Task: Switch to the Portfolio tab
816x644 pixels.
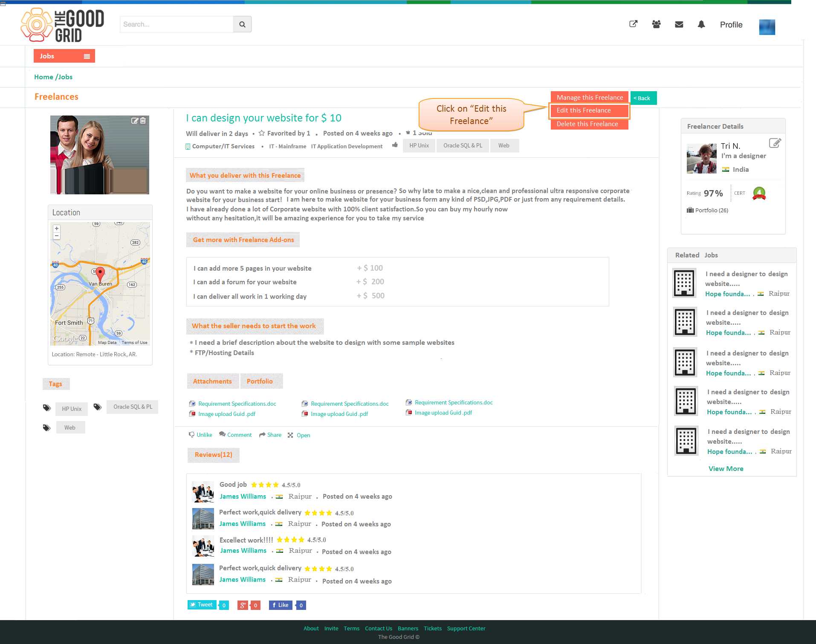Action: tap(261, 381)
